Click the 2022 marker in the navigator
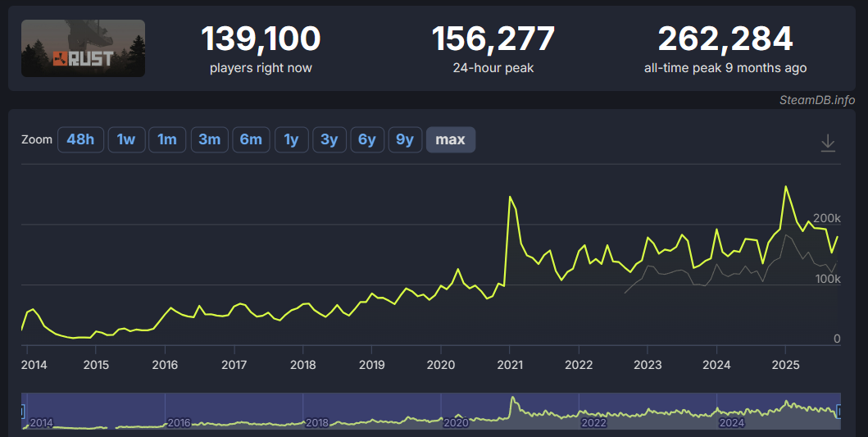This screenshot has height=437, width=868. coord(593,423)
